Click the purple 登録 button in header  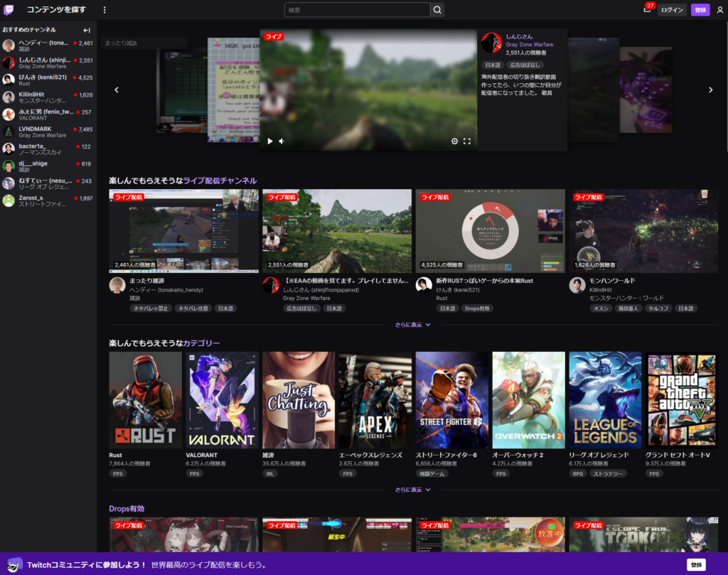pos(700,10)
